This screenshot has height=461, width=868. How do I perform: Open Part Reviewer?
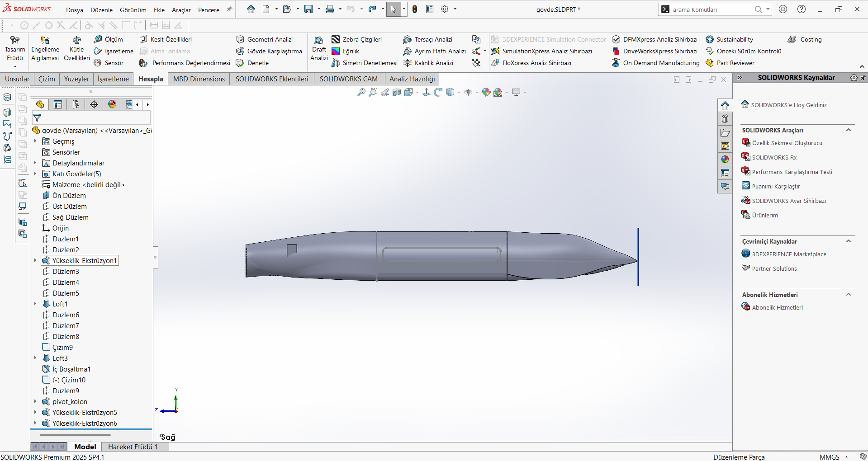730,63
